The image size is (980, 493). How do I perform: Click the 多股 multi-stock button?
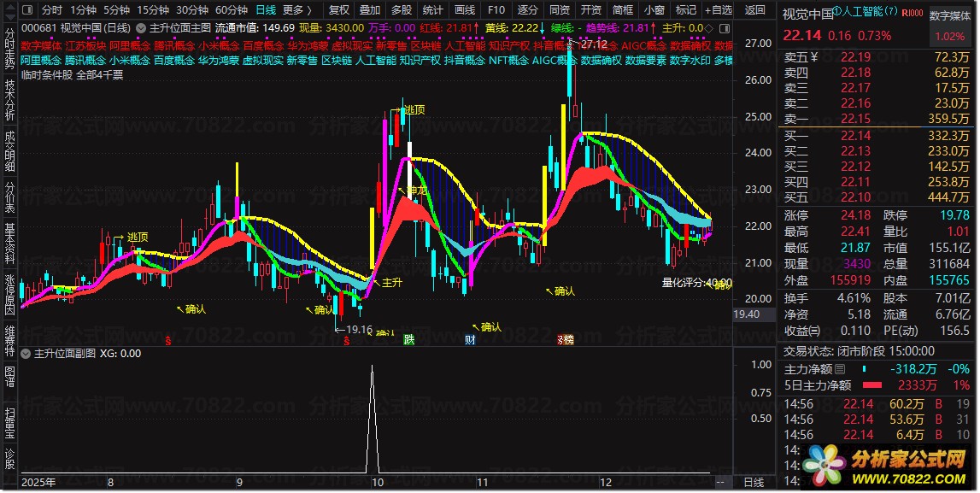coord(402,10)
